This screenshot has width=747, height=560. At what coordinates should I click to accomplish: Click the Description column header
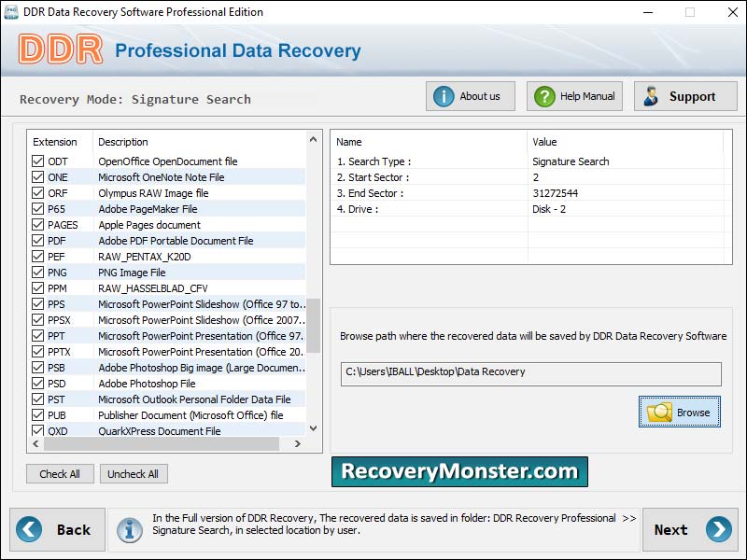[124, 142]
